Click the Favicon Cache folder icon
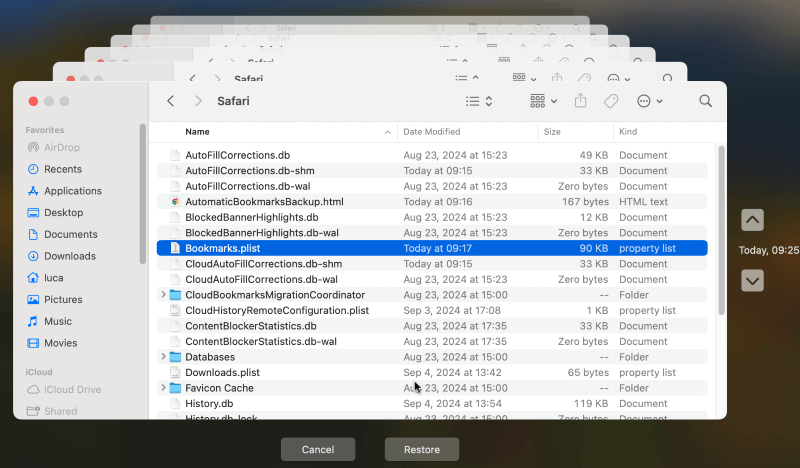 tap(176, 388)
